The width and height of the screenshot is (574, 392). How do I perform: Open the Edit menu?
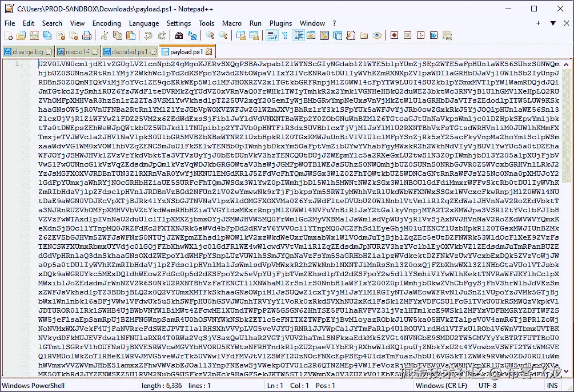click(28, 23)
